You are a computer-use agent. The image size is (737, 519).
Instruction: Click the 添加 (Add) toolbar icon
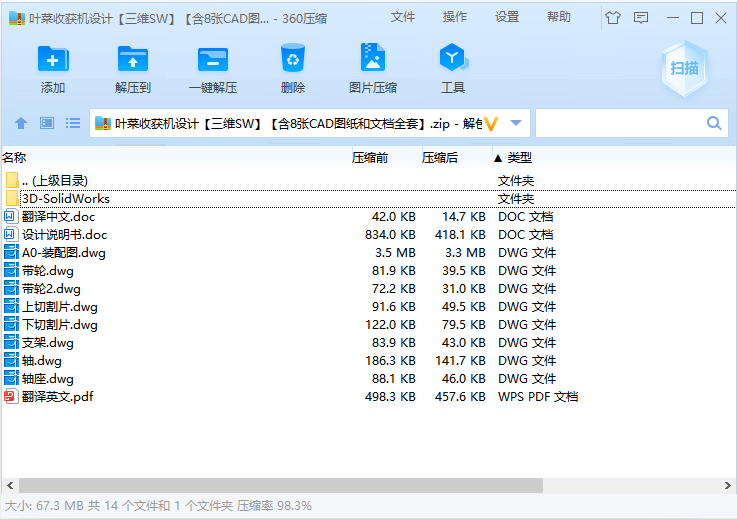53,59
